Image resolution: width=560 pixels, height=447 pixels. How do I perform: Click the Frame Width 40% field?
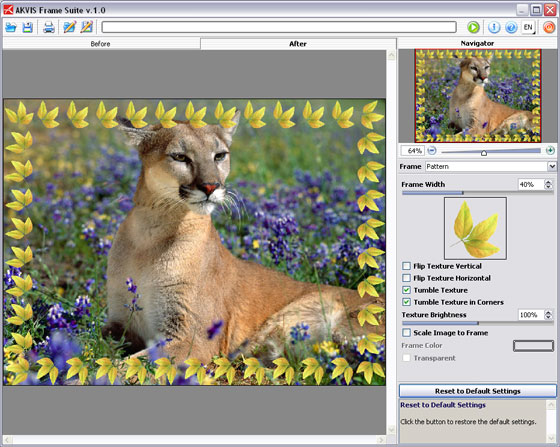(x=530, y=184)
